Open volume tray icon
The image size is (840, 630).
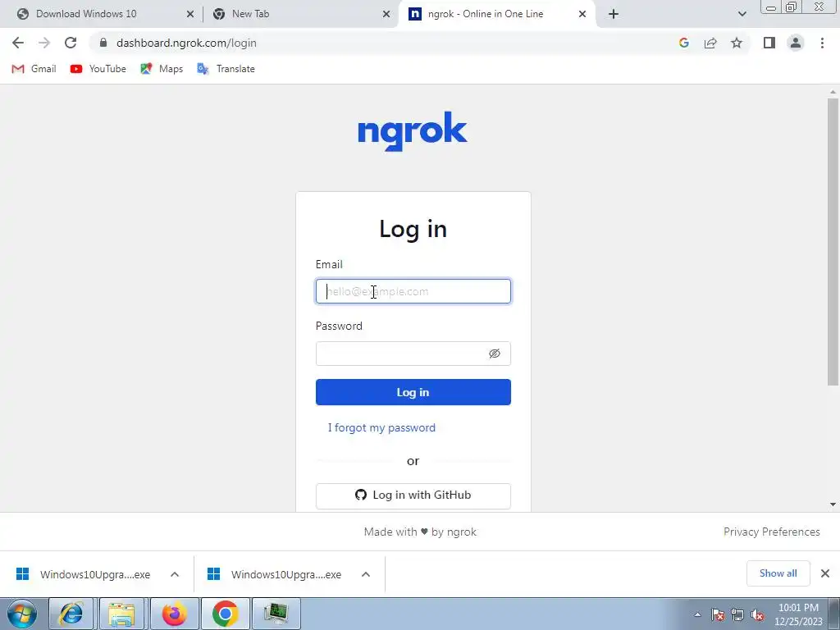click(x=757, y=614)
